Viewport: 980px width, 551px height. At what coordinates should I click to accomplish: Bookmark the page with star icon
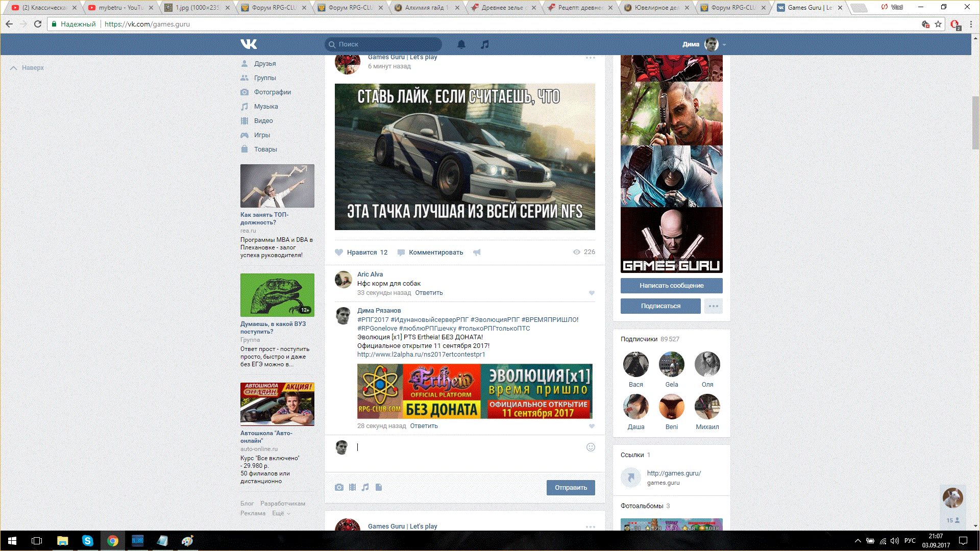tap(938, 24)
